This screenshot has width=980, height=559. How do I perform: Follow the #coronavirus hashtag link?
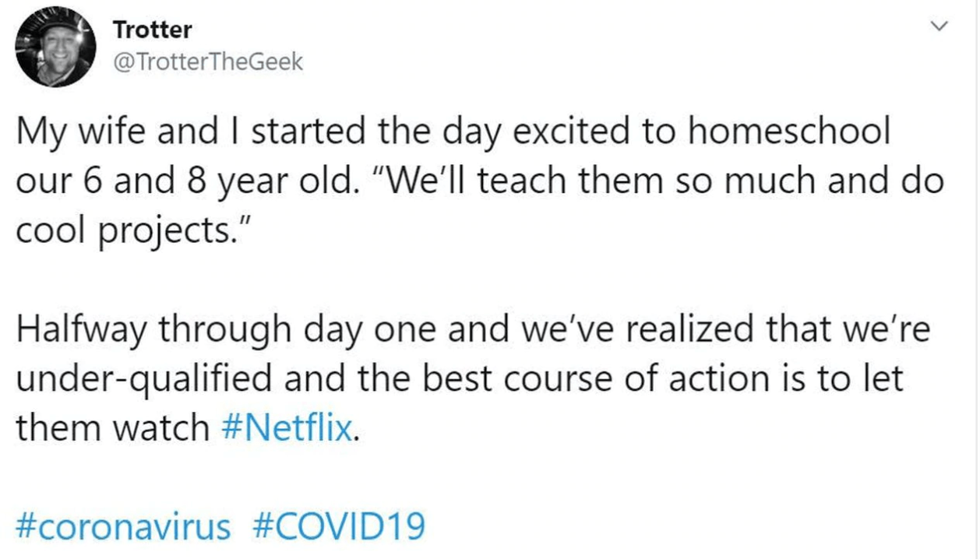tap(123, 527)
